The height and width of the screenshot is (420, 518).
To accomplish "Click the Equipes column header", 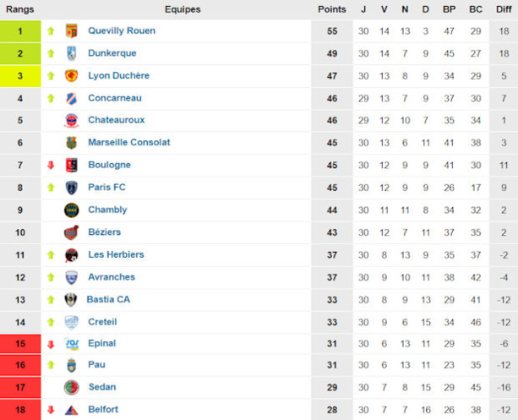I will click(x=183, y=9).
